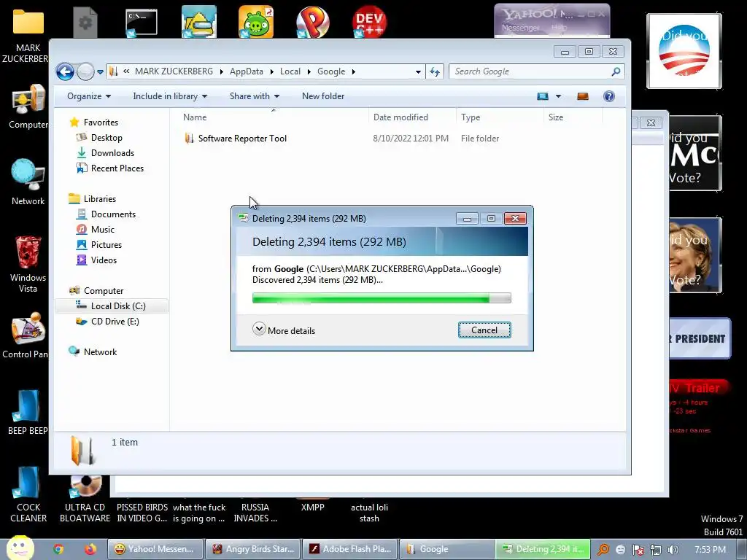The image size is (747, 560).
Task: Open the Organize menu
Action: click(88, 96)
